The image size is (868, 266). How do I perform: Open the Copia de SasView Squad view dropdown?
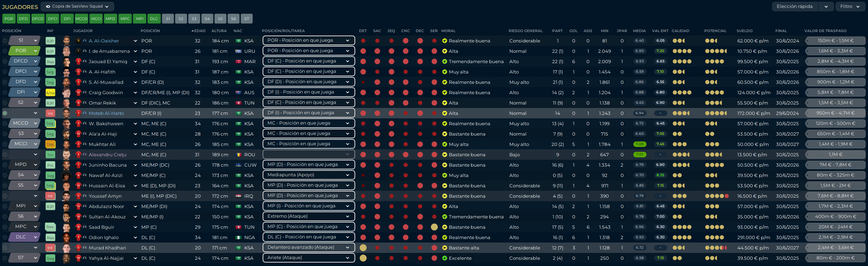(x=77, y=6)
